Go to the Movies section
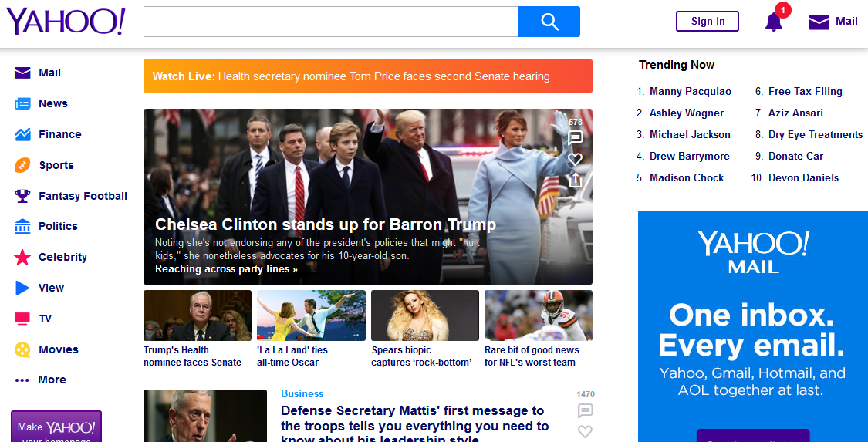Image resolution: width=868 pixels, height=442 pixels. click(58, 349)
